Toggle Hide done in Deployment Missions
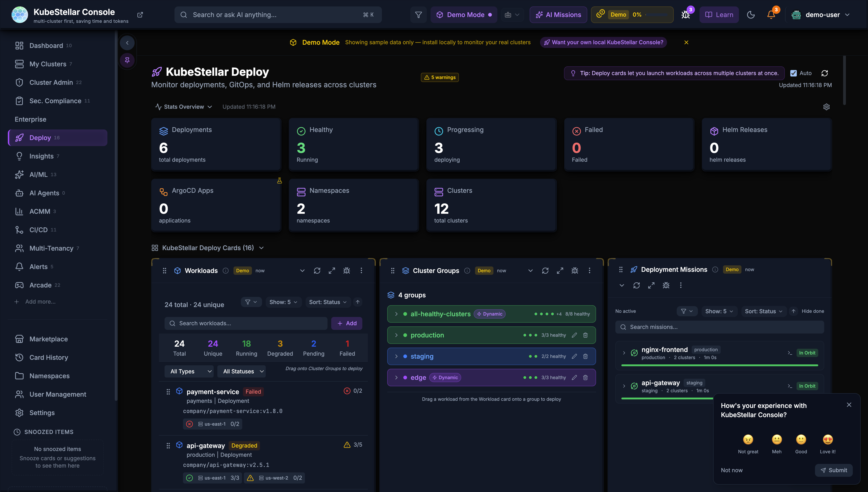This screenshot has height=492, width=868. coord(812,311)
